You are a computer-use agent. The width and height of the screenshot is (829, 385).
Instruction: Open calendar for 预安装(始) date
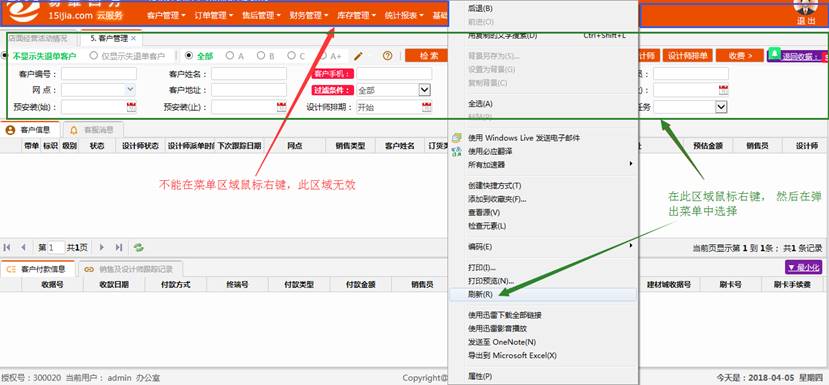point(131,107)
